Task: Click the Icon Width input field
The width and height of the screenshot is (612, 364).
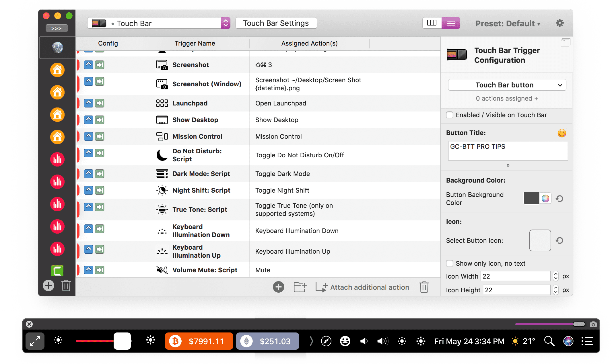Action: 516,276
